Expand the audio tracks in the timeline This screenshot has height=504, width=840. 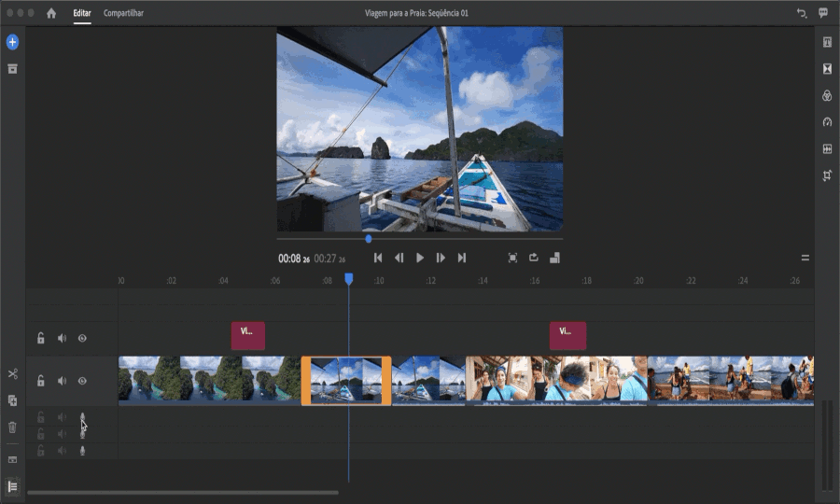click(x=12, y=486)
